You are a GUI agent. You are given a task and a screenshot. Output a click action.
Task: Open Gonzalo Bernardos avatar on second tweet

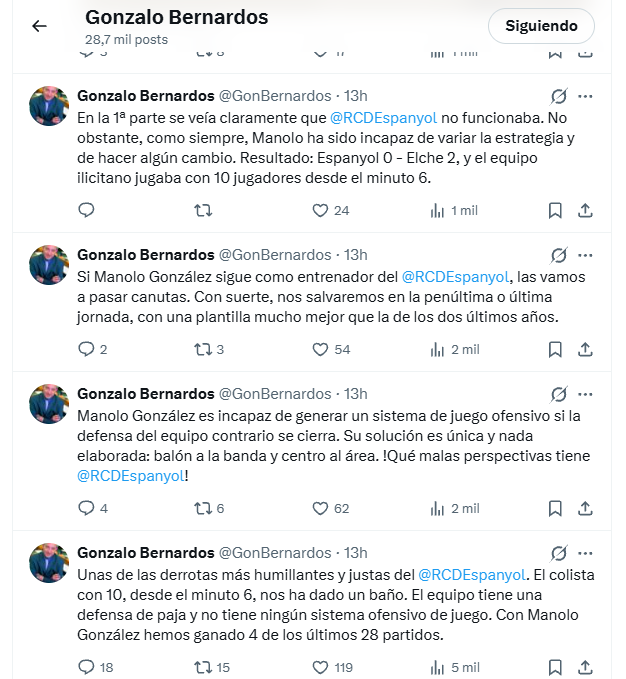[x=49, y=265]
